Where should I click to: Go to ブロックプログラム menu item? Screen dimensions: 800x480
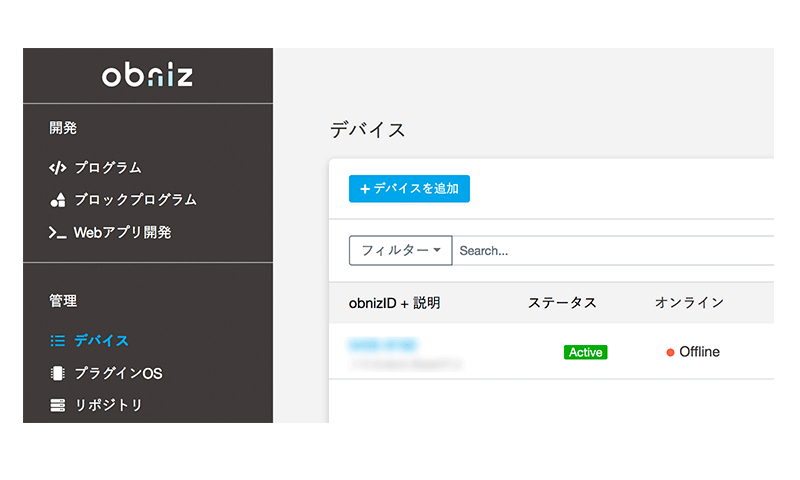click(x=135, y=200)
